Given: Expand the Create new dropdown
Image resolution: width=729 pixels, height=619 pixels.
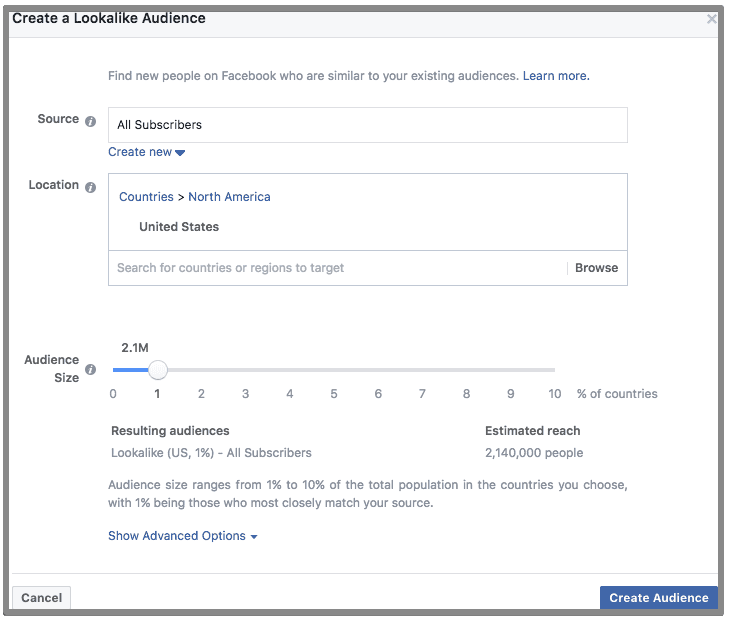Looking at the screenshot, I should (x=146, y=152).
